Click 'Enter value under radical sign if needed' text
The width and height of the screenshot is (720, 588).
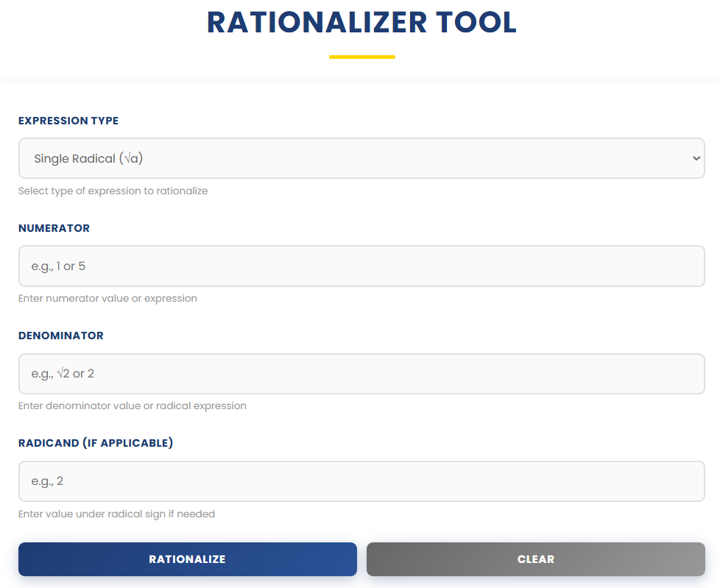coord(116,514)
